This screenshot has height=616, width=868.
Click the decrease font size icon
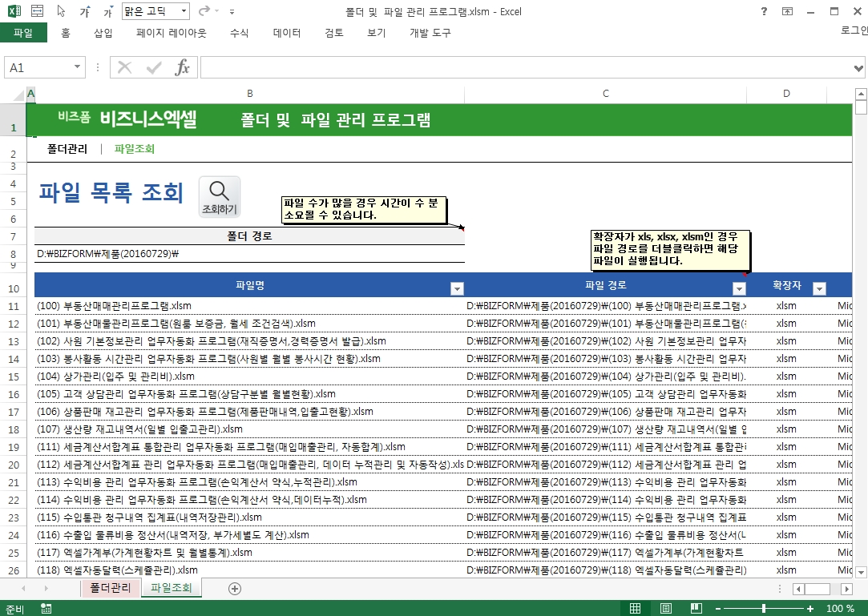107,12
